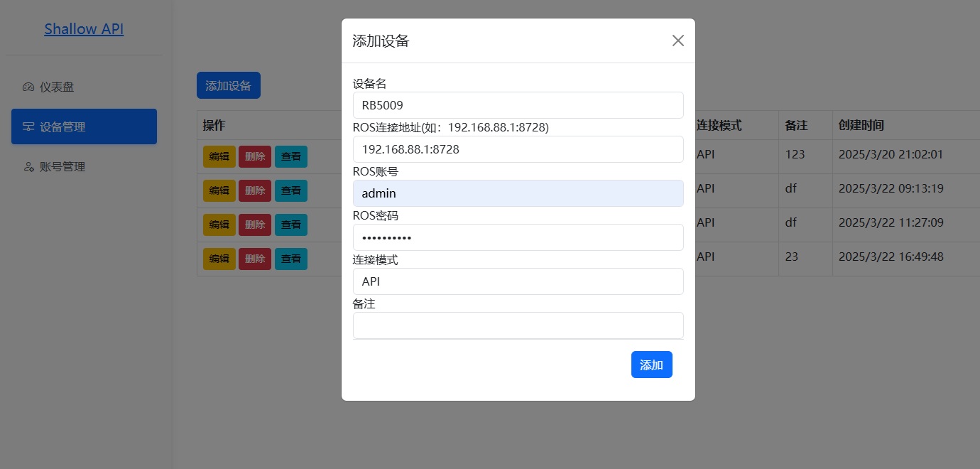
Task: Focus the 设备名 field containing RB5009
Action: (x=518, y=105)
